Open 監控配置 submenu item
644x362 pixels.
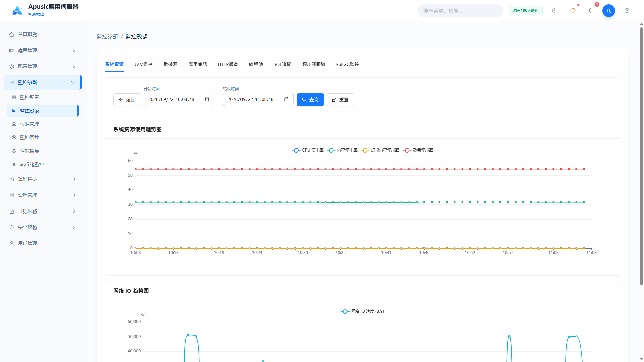coord(43,97)
